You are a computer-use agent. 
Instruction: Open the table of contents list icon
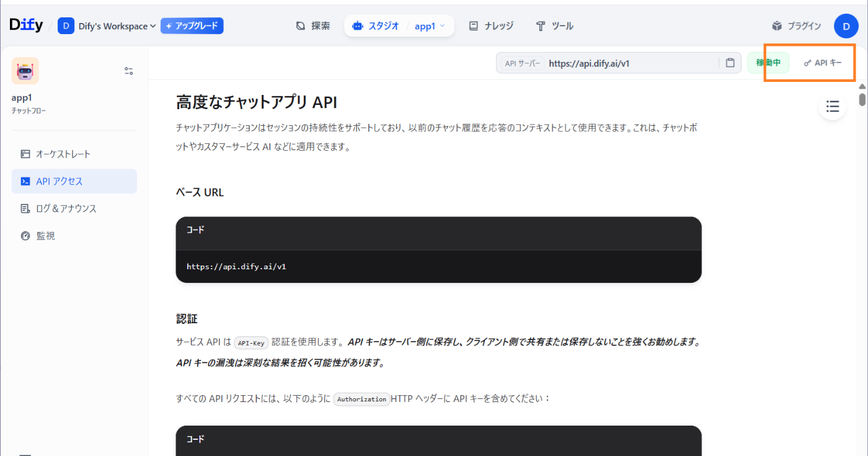(833, 106)
